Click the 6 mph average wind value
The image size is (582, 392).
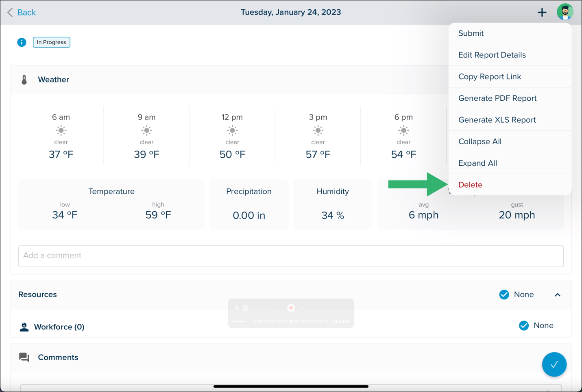[x=423, y=215]
